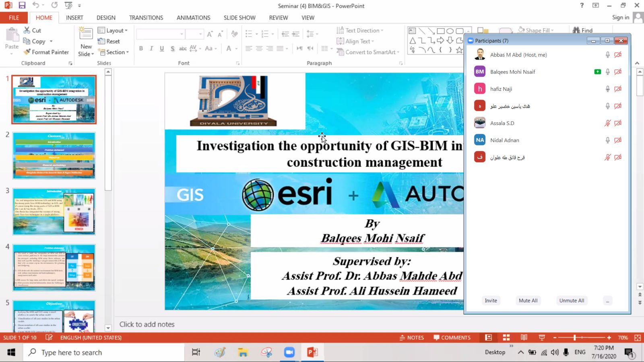The image size is (644, 362).
Task: Open Align Text dropdown
Action: [x=355, y=41]
